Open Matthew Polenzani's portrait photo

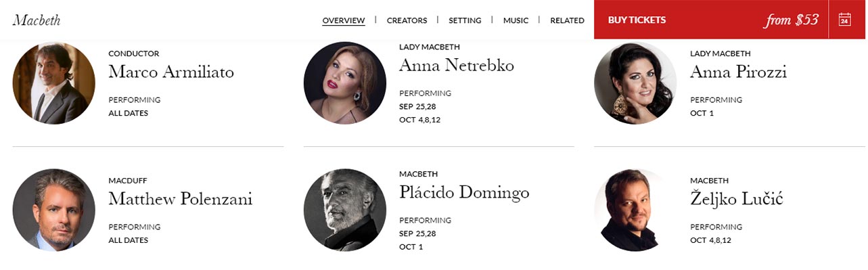point(54,210)
